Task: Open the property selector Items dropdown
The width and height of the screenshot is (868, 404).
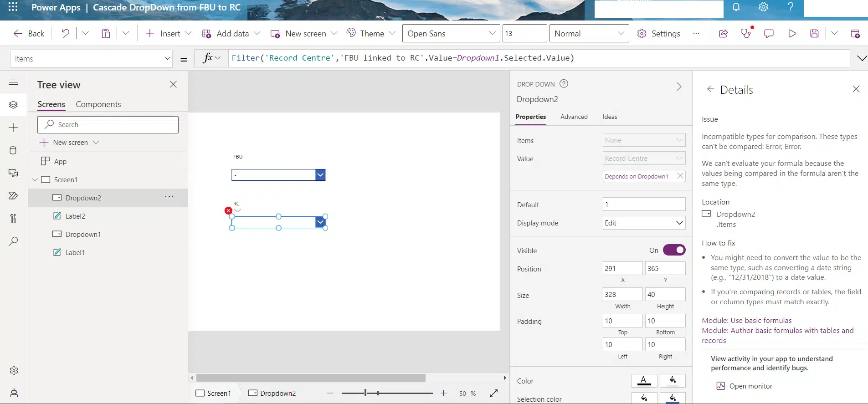Action: point(91,58)
